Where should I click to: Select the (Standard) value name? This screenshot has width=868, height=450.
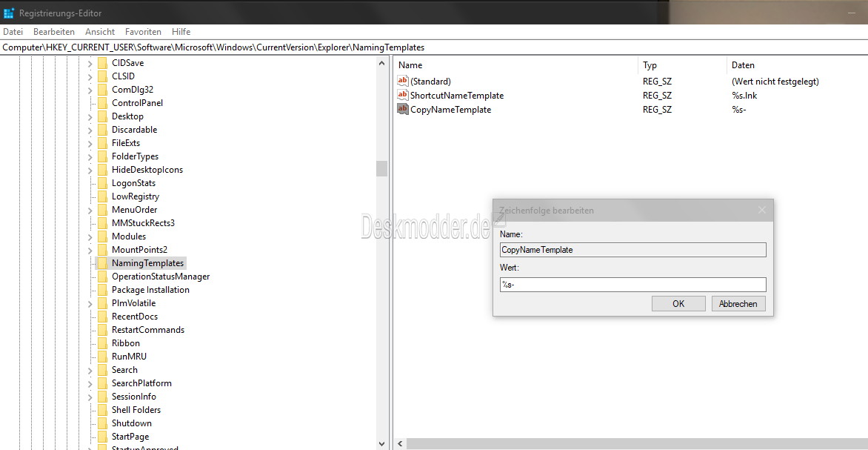pyautogui.click(x=430, y=81)
